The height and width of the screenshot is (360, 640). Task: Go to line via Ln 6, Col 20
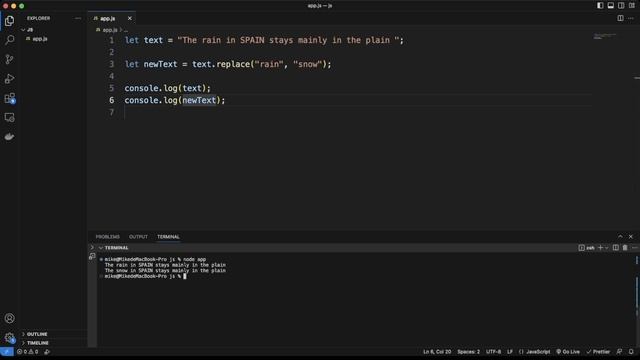(x=437, y=351)
